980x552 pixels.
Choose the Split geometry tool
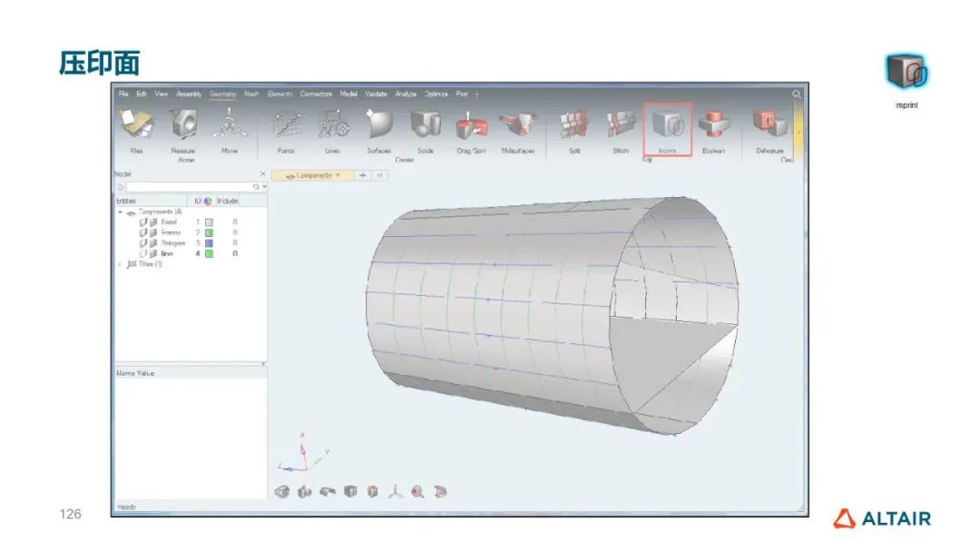click(x=573, y=128)
